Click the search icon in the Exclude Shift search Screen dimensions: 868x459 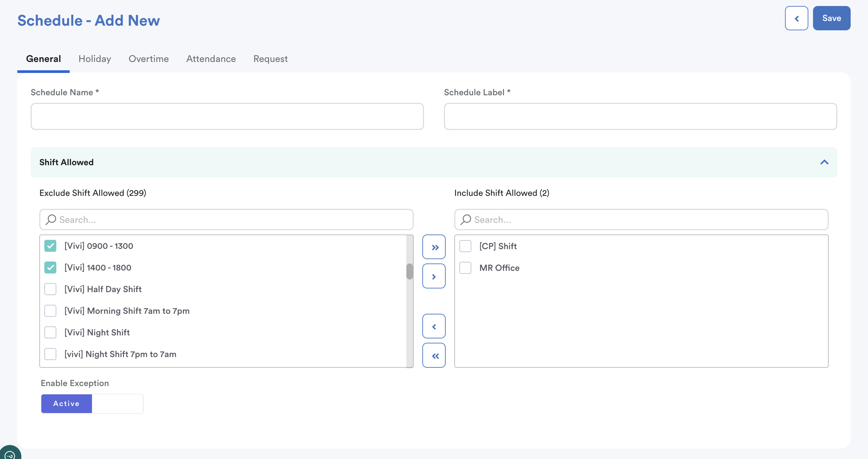[x=51, y=220]
